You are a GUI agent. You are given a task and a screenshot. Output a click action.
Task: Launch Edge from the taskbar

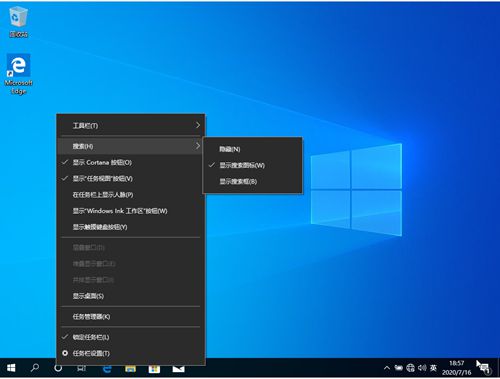[107, 369]
